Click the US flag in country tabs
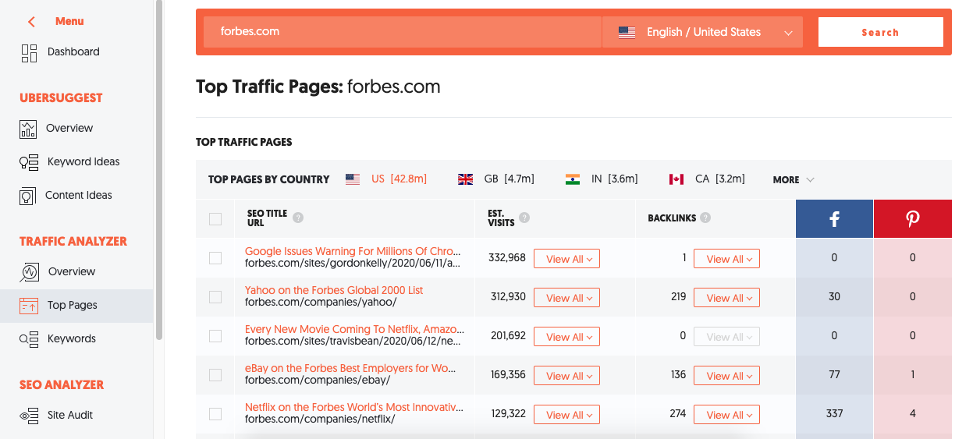This screenshot has width=980, height=439. click(353, 179)
